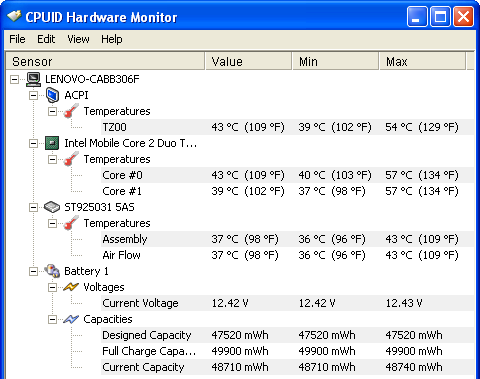This screenshot has width=480, height=379.
Task: Click the Intel Mobile Core 2 Duo chip icon
Action: tap(52, 143)
